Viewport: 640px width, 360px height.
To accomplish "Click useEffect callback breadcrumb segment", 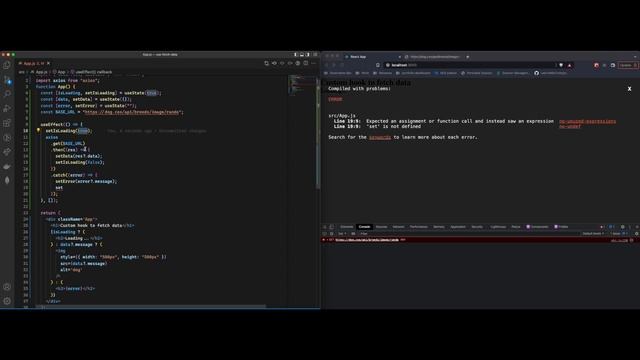I will pyautogui.click(x=93, y=72).
